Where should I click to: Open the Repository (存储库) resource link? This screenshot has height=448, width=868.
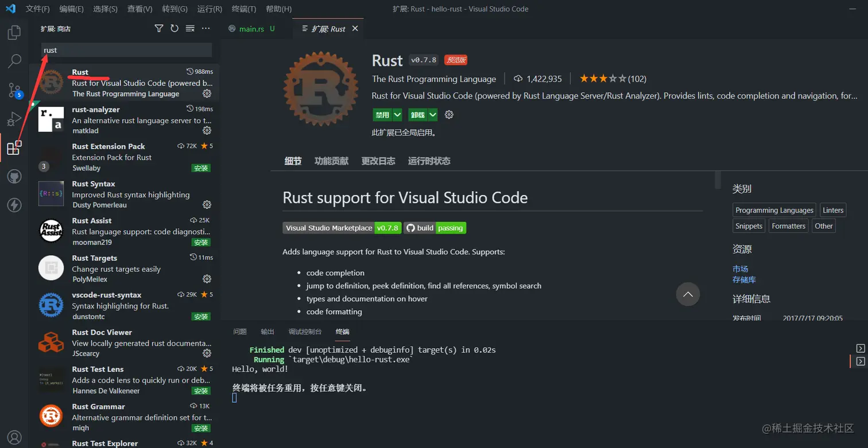(744, 280)
